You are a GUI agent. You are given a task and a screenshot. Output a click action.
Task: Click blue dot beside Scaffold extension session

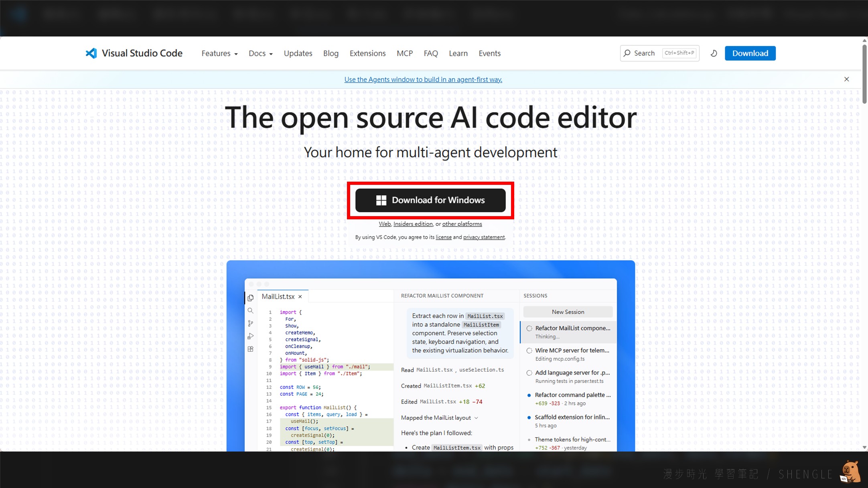click(529, 417)
